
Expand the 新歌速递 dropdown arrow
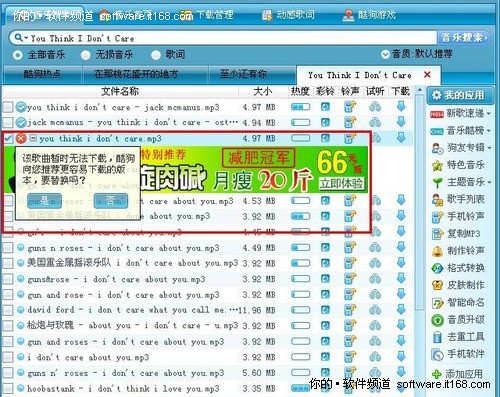tap(488, 114)
